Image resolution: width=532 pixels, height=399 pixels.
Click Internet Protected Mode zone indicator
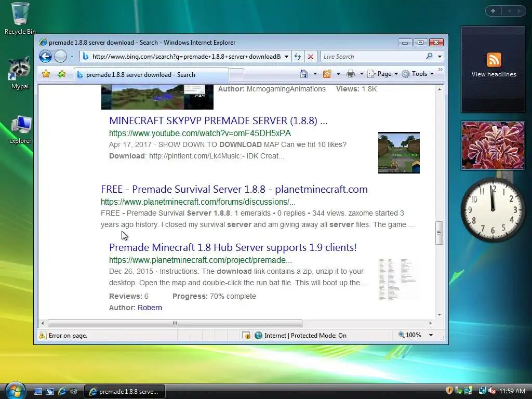[301, 336]
